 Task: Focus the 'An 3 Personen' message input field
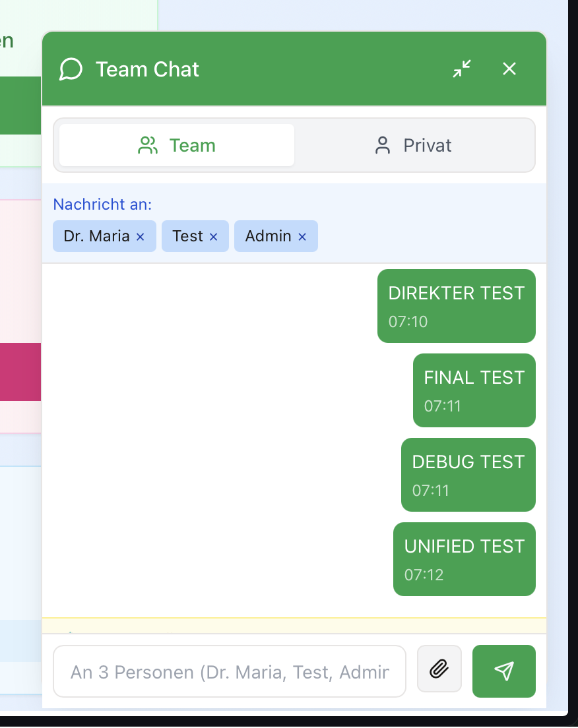click(229, 671)
